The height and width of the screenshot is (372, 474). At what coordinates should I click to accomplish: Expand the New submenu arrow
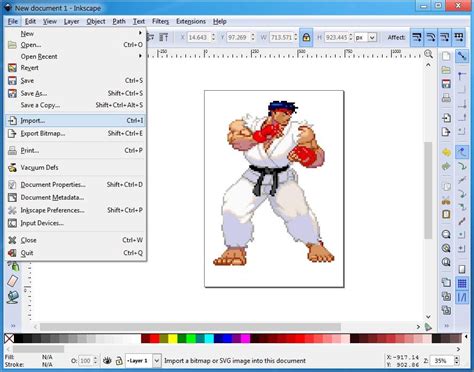tap(140, 33)
